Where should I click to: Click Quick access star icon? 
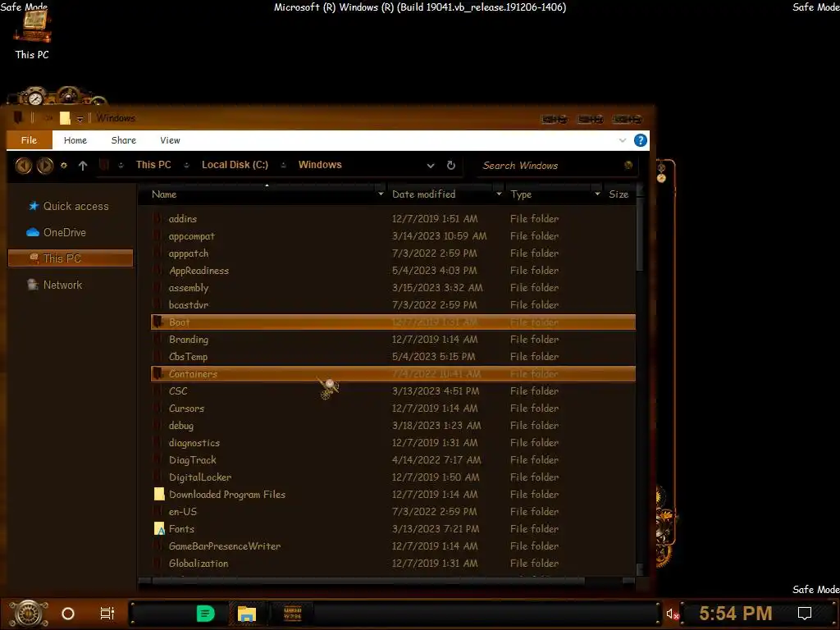[x=34, y=206]
